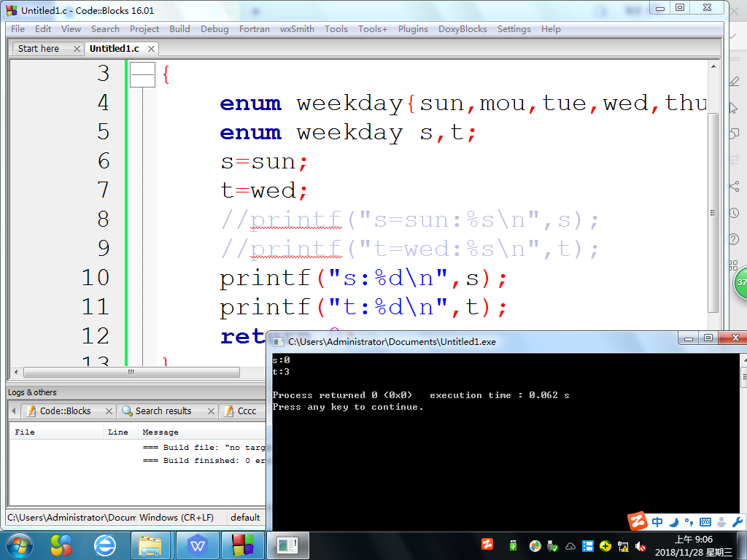Viewport: 747px width, 560px height.
Task: Click the orange Sogou tray icon
Action: 487,544
